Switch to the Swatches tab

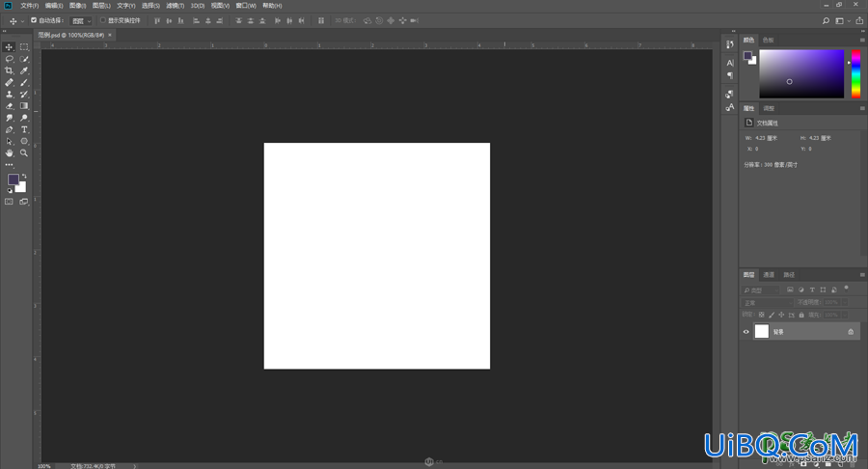click(768, 40)
